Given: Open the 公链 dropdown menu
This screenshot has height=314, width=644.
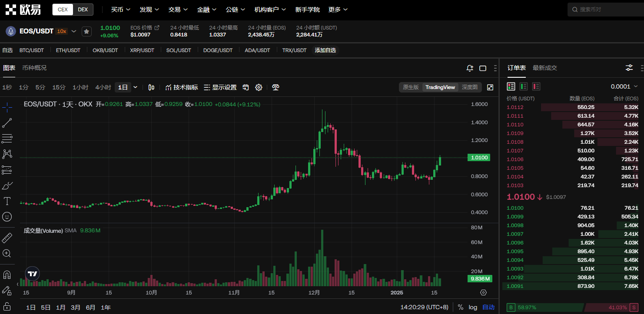Looking at the screenshot, I should [236, 9].
